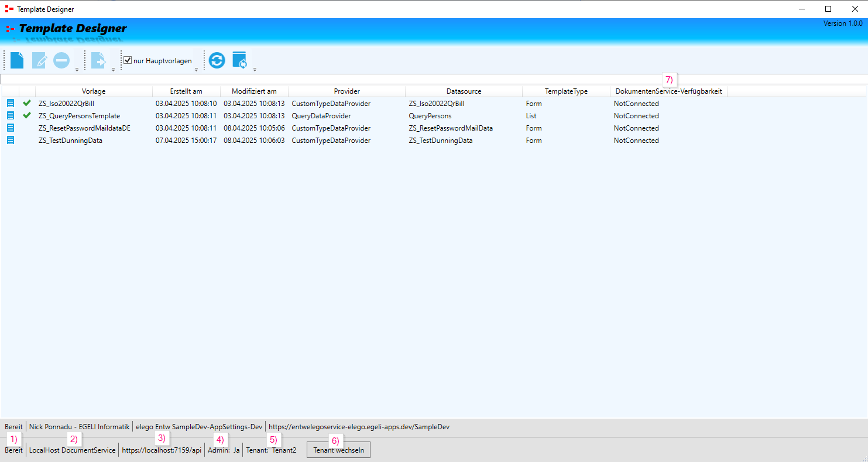Open overflow arrow after nur Hauptvorlagen
The width and height of the screenshot is (868, 462).
point(196,70)
